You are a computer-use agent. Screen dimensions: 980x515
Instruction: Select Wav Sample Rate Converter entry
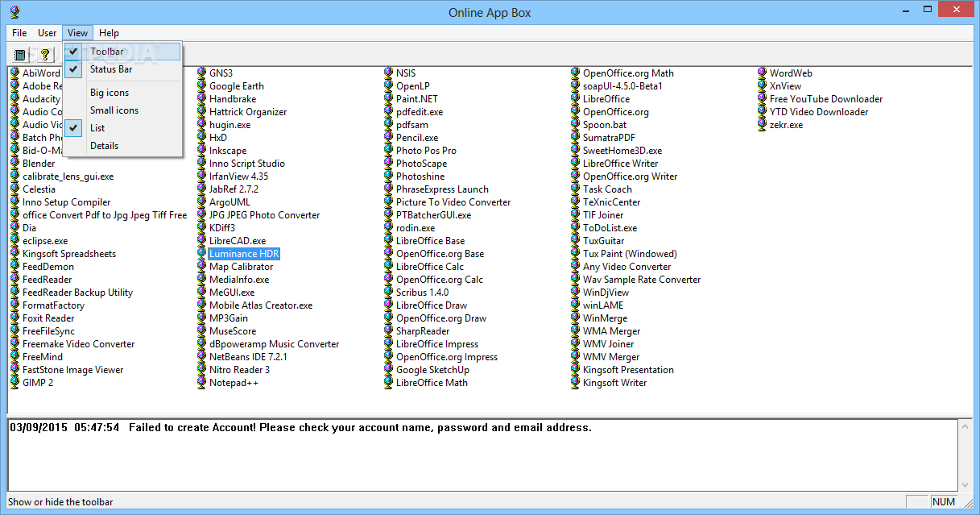point(642,280)
